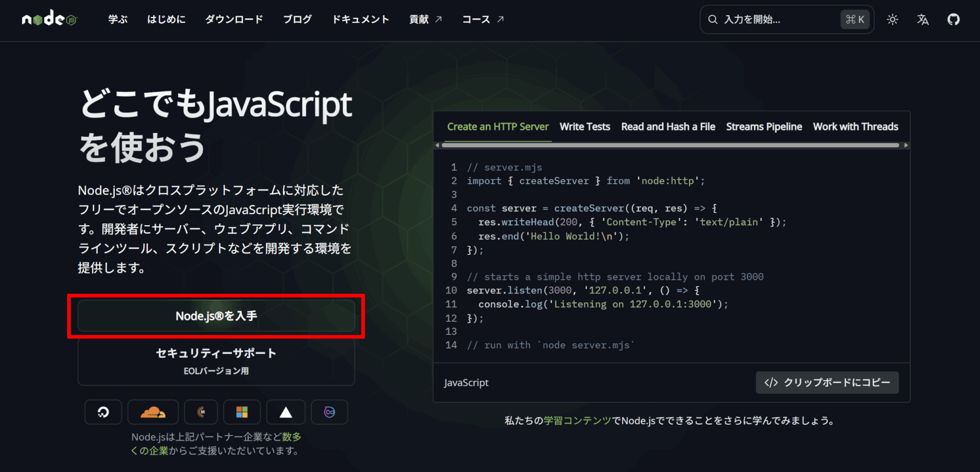The width and height of the screenshot is (980, 472).
Task: Open the GitHub repository icon
Action: (x=953, y=20)
